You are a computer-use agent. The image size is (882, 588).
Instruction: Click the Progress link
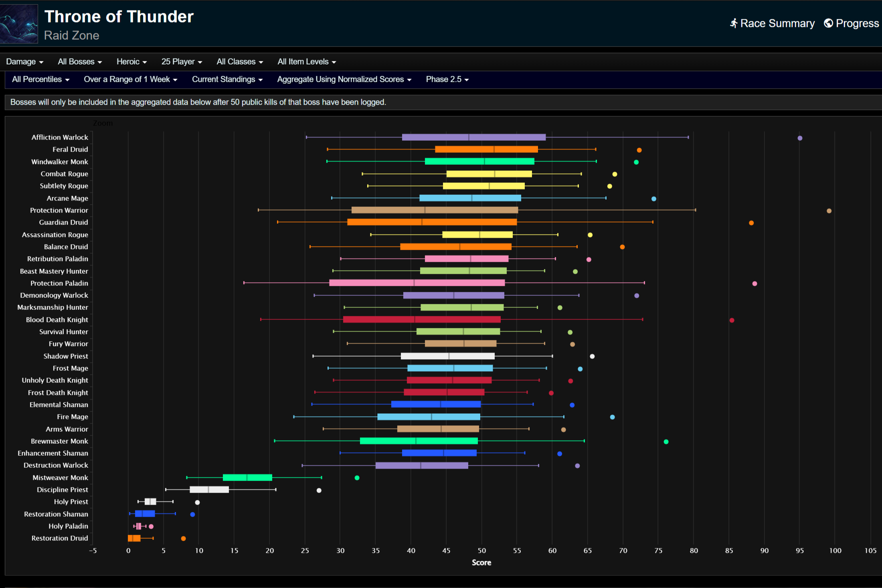pos(857,23)
